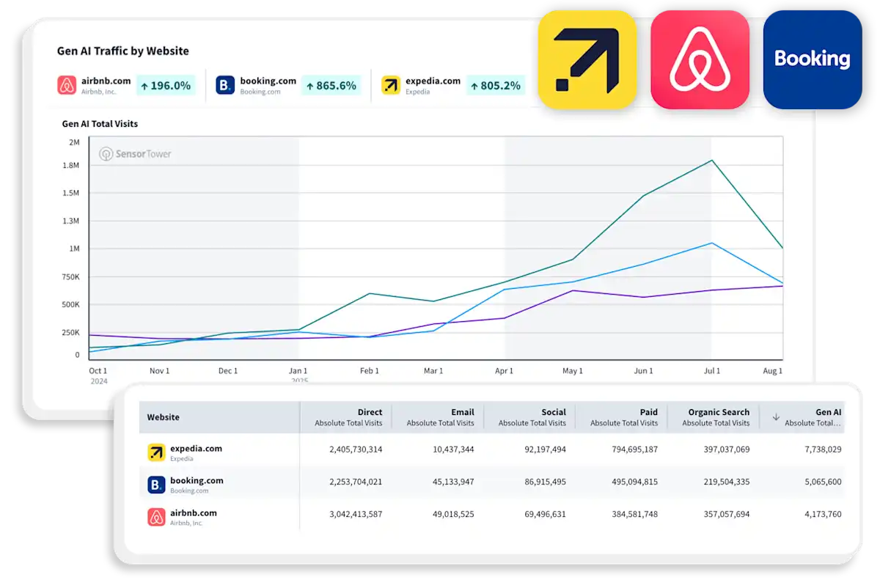This screenshot has width=880, height=588.
Task: Click the Oct 1 axis label
Action: tap(98, 371)
